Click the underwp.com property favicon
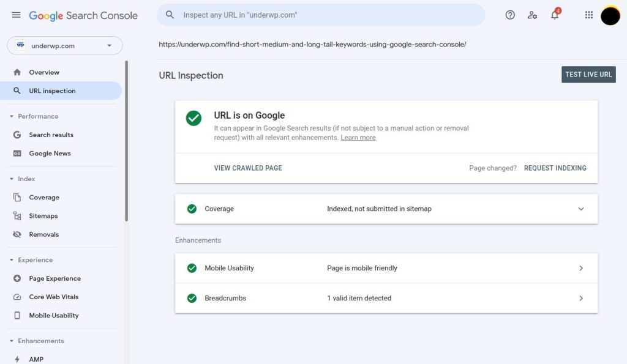 20,45
